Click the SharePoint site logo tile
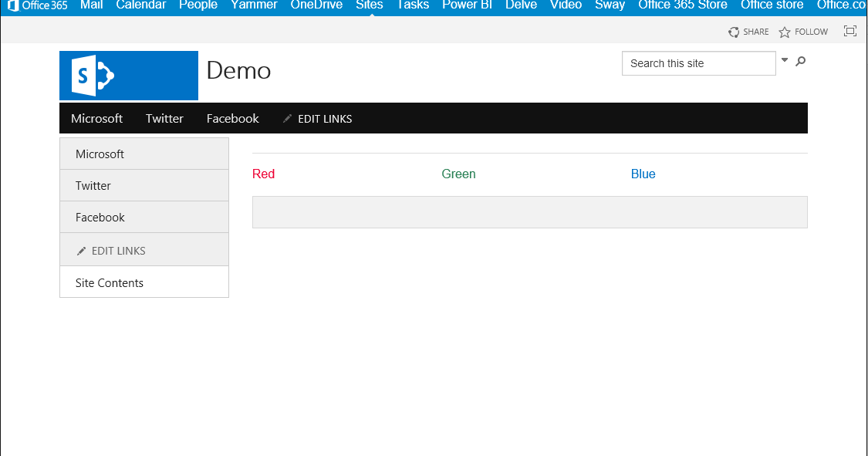The height and width of the screenshot is (456, 868). (128, 75)
